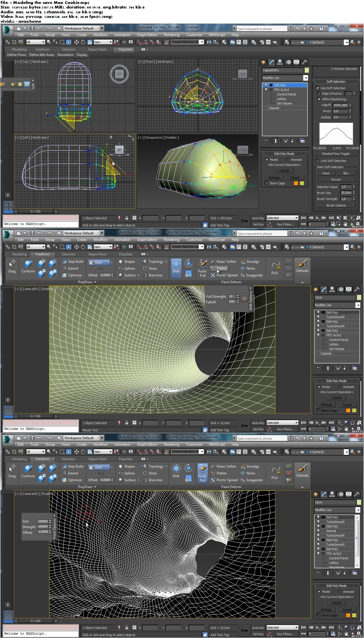The height and width of the screenshot is (638, 364).
Task: Click Play Animation button in the top window
Action: [x=317, y=218]
